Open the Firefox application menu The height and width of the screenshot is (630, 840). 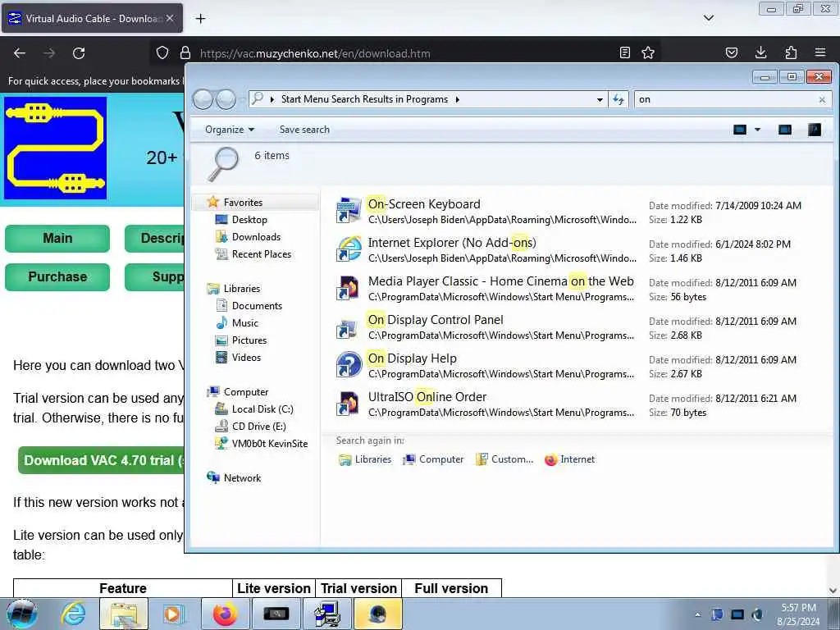pyautogui.click(x=820, y=52)
